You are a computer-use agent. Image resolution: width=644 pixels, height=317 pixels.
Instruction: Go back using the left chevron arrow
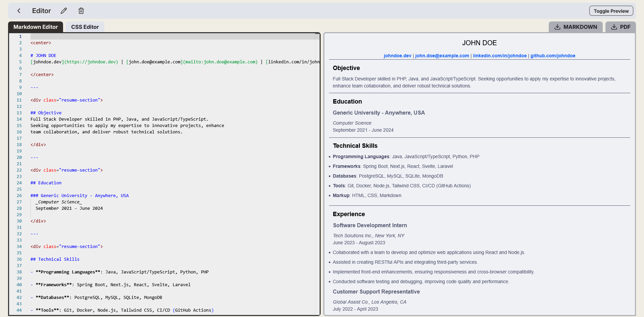(19, 11)
